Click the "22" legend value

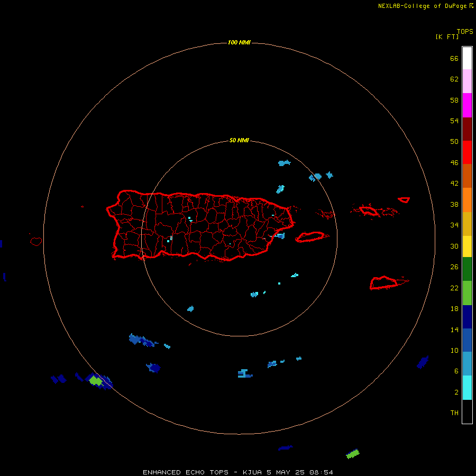(x=454, y=288)
